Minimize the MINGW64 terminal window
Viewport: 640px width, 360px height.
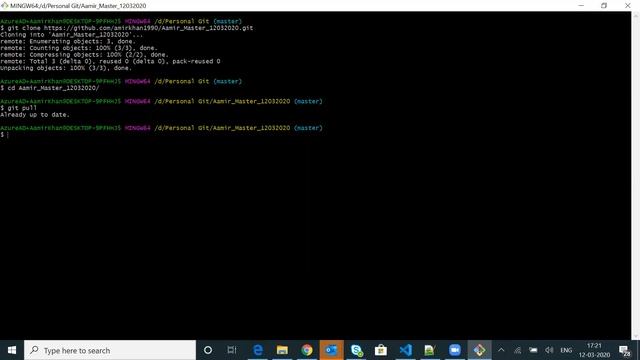(581, 6)
